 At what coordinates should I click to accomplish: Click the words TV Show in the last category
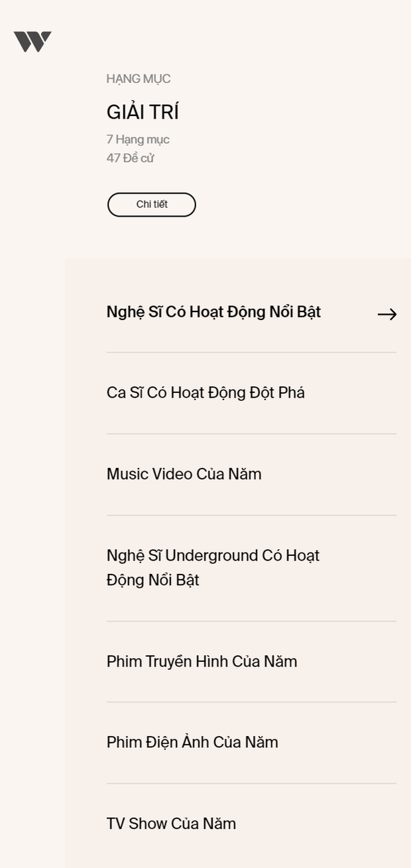click(x=137, y=824)
